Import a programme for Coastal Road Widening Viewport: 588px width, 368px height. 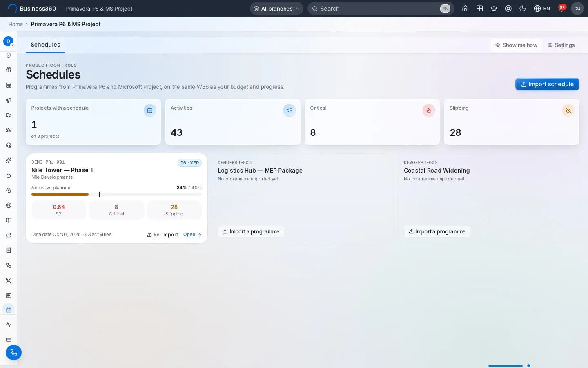437,231
